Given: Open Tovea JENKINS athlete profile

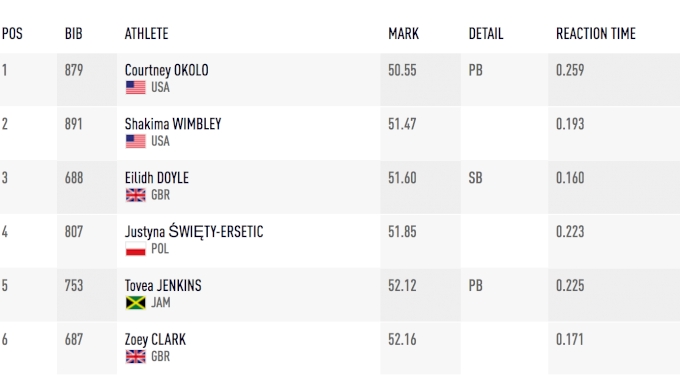Looking at the screenshot, I should (x=163, y=285).
